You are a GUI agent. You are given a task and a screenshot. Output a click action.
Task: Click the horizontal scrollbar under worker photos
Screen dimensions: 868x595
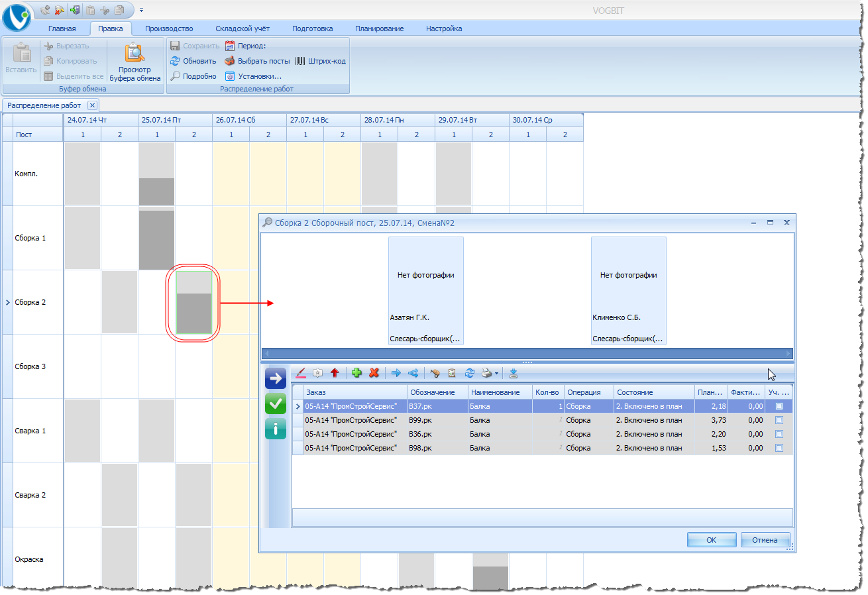527,354
